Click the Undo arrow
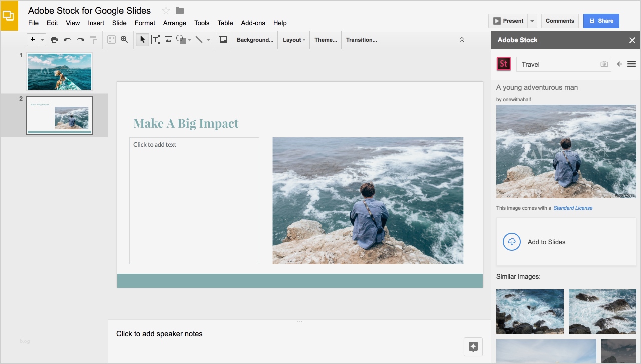Viewport: 641px width, 364px height. coord(67,40)
